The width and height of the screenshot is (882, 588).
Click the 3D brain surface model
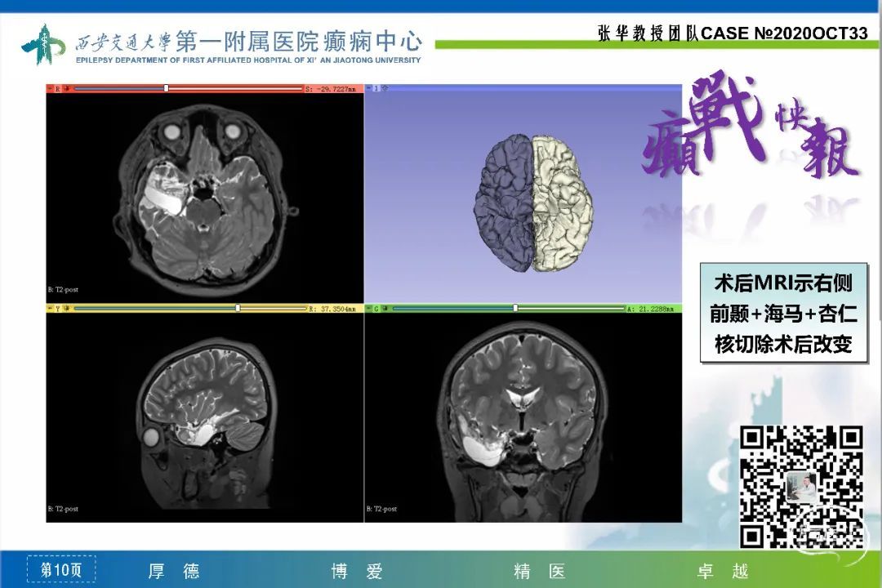pyautogui.click(x=536, y=203)
